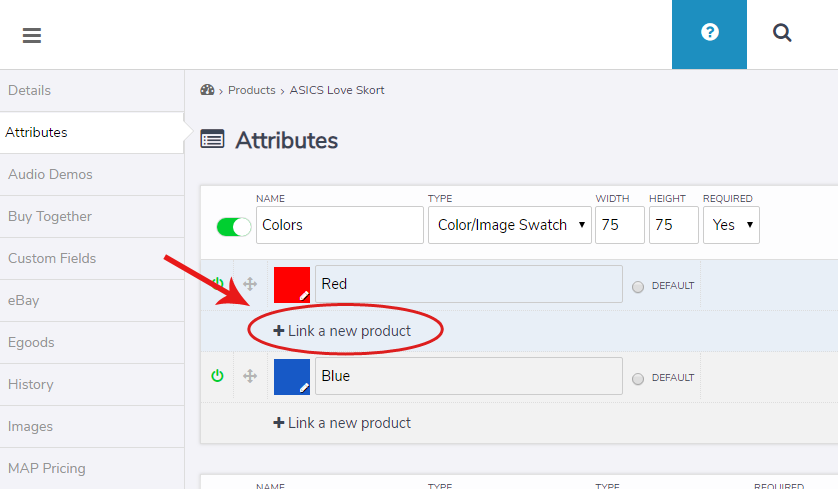Viewport: 838px width, 489px height.
Task: Open MAP Pricing in sidebar
Action: point(92,469)
